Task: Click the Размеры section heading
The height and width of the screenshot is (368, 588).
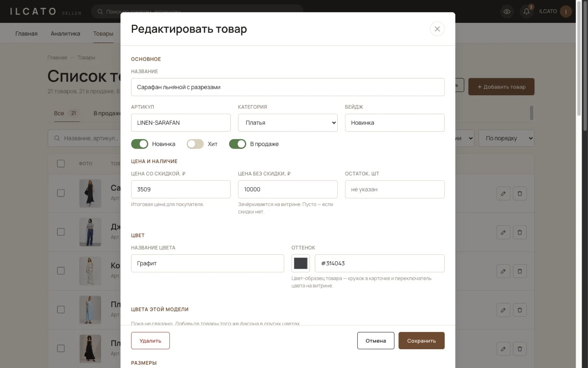Action: click(x=144, y=363)
